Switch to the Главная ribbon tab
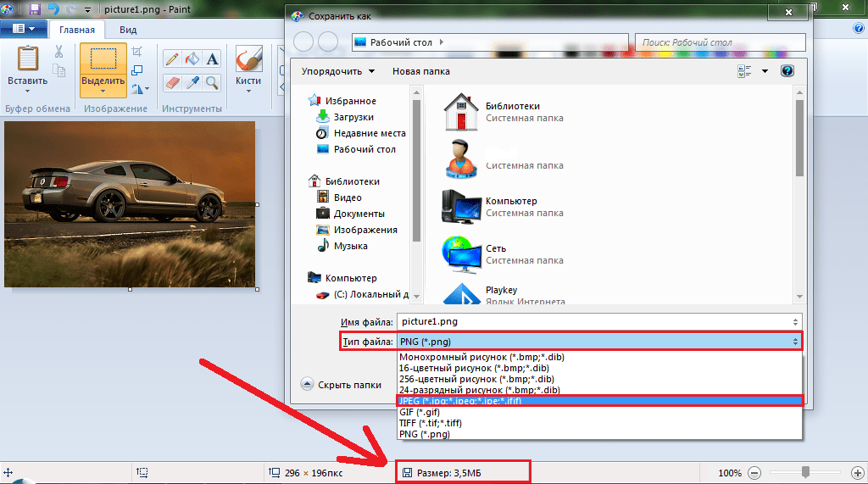The width and height of the screenshot is (868, 484). pyautogui.click(x=77, y=30)
